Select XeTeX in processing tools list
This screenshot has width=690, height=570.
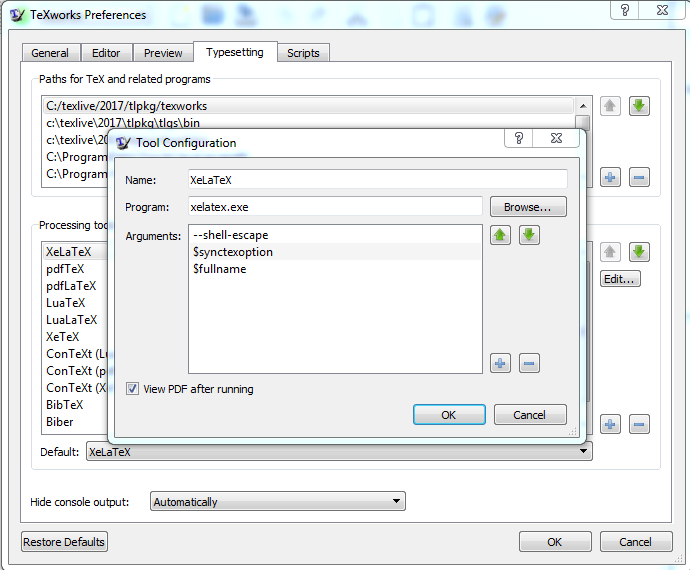coord(76,337)
